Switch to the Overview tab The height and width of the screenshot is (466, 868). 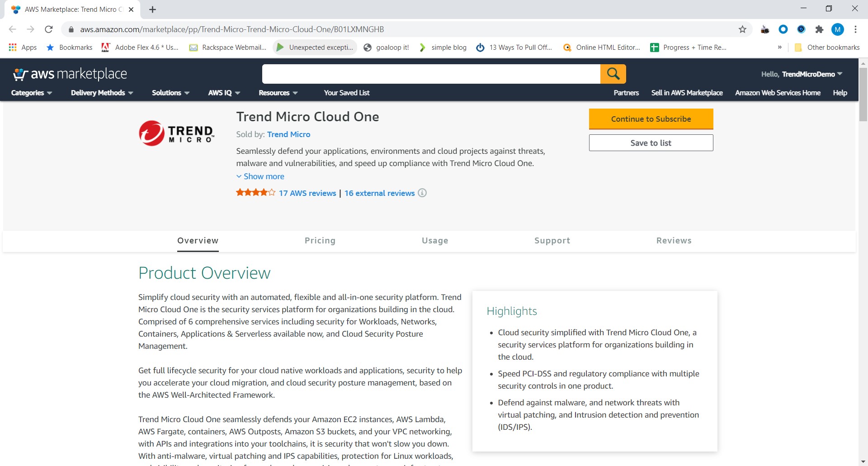pos(198,241)
